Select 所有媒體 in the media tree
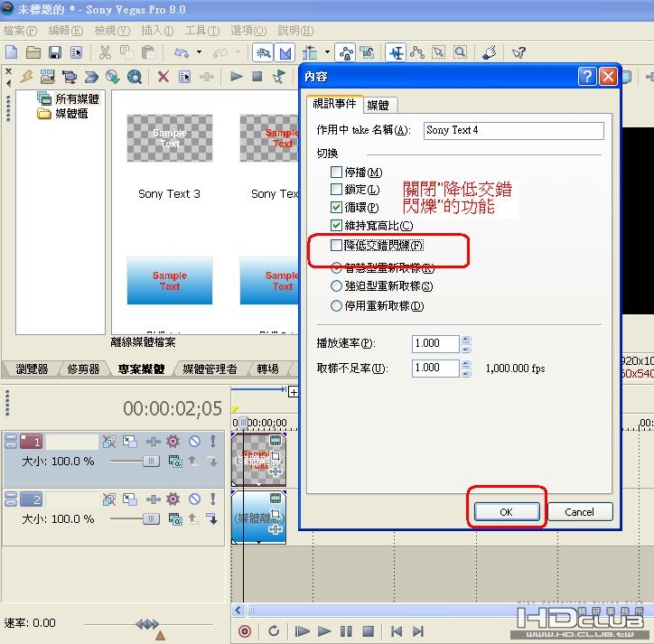Image resolution: width=654 pixels, height=644 pixels. point(77,98)
